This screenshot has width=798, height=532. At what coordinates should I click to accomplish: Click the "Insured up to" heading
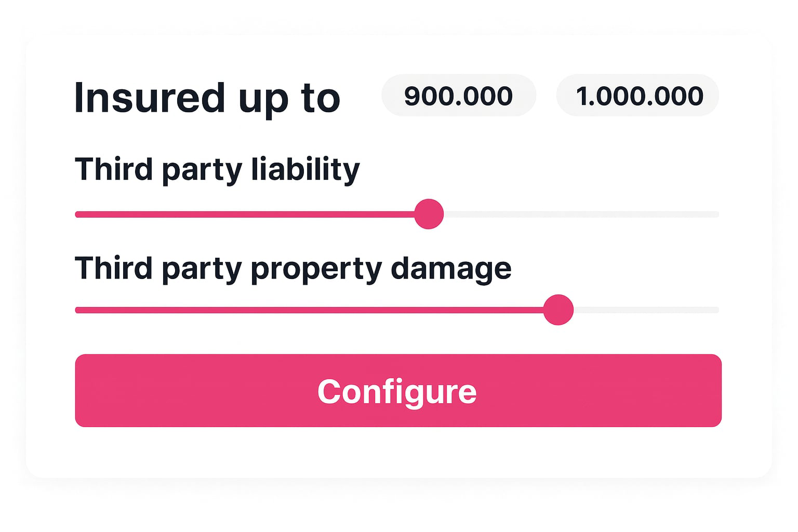207,97
